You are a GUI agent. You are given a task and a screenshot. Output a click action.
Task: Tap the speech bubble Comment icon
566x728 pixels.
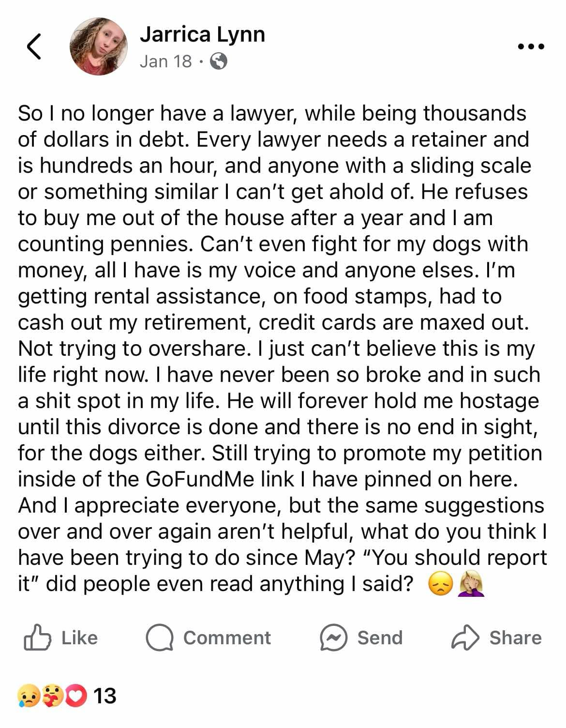click(160, 638)
